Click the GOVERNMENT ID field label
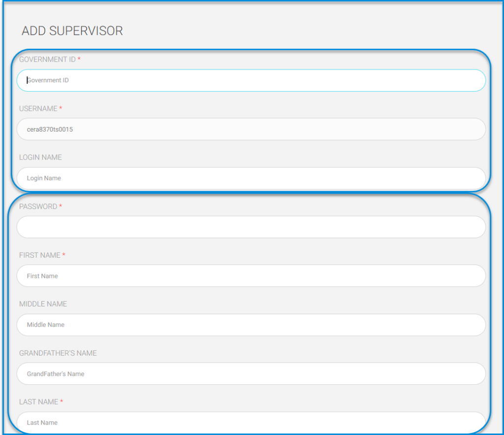This screenshot has height=435, width=504. tap(47, 60)
